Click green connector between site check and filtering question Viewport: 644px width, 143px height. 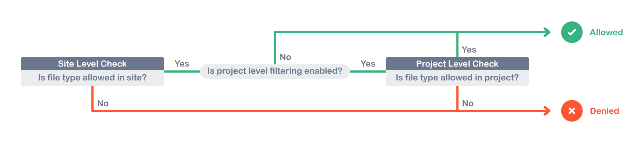pyautogui.click(x=182, y=71)
